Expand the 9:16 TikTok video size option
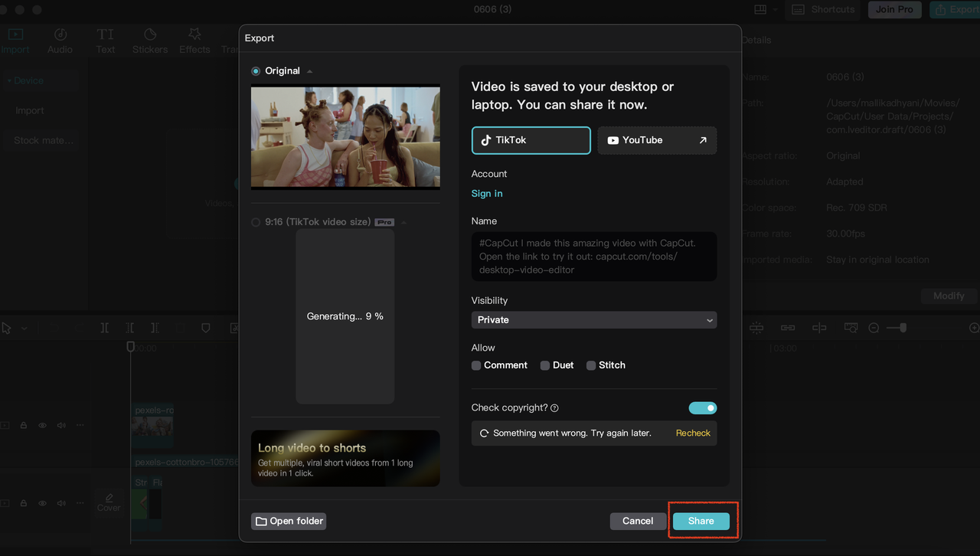 [x=405, y=221]
